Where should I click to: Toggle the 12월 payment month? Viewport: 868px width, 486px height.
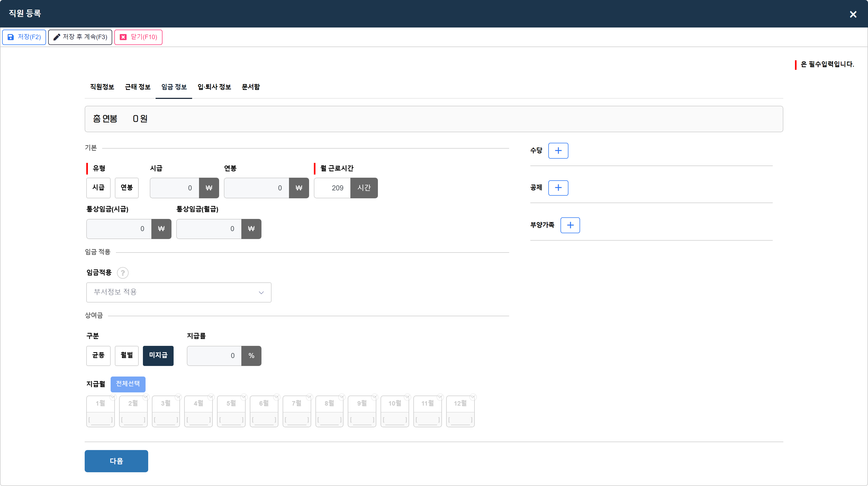(x=460, y=404)
